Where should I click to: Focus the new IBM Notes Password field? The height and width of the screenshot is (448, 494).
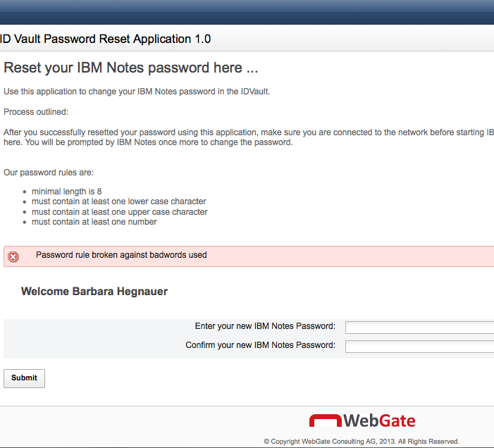[x=419, y=328]
